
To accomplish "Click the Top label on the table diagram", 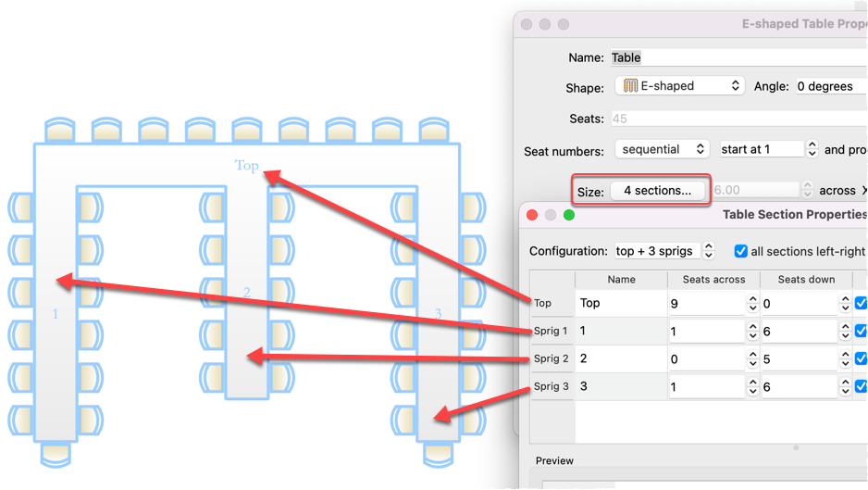I will (246, 166).
